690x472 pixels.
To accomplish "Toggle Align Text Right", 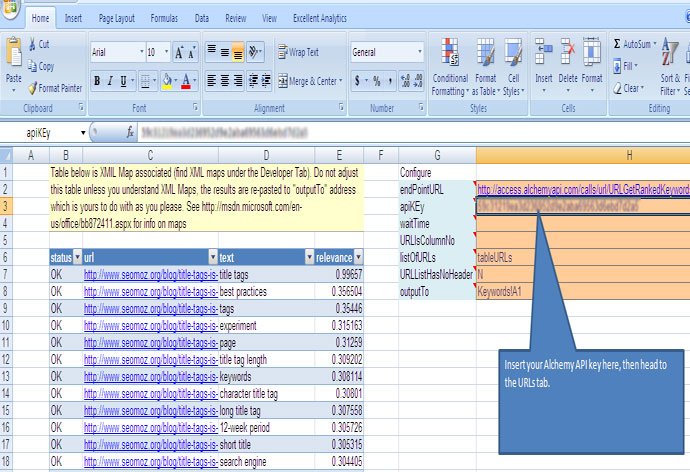I will click(x=238, y=81).
